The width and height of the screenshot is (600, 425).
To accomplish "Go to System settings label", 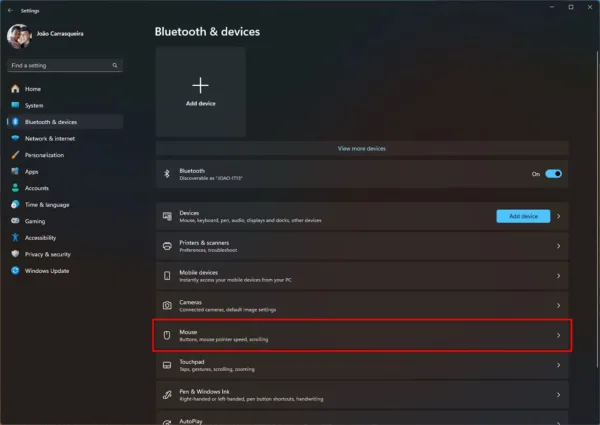I will [34, 106].
